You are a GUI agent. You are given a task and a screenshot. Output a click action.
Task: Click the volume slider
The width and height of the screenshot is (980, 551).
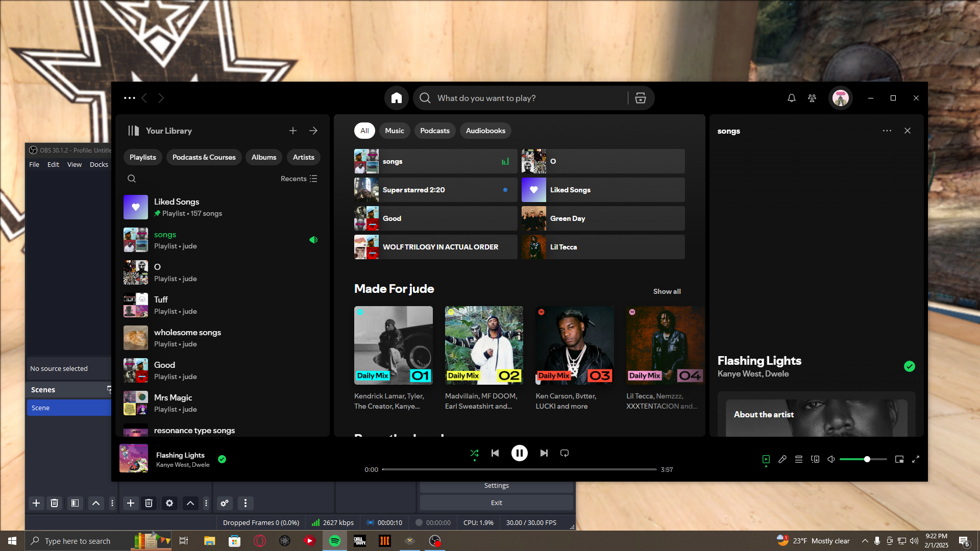[863, 459]
